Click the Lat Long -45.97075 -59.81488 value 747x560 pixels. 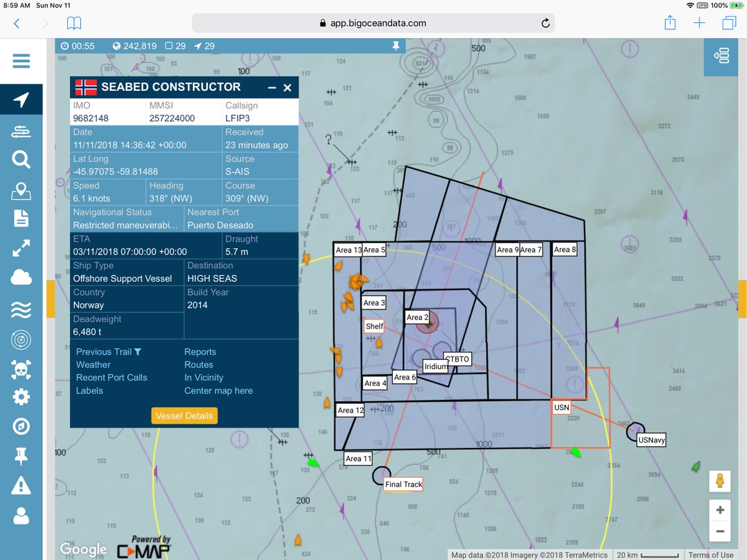coord(115,172)
